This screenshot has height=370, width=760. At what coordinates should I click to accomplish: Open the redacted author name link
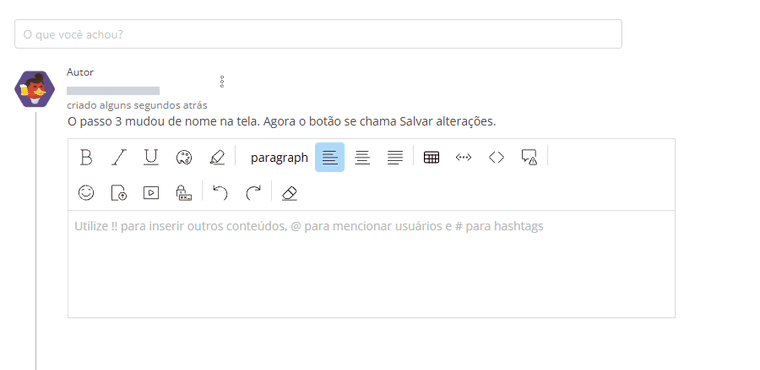pos(113,91)
